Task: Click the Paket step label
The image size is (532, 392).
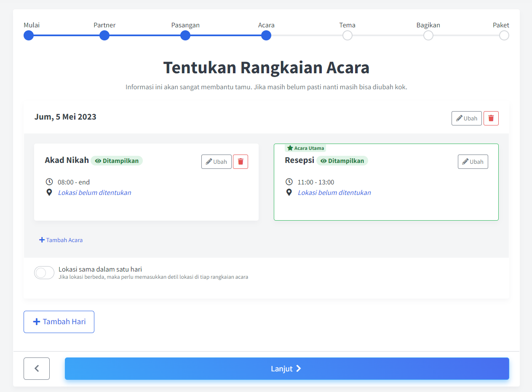Action: [501, 25]
